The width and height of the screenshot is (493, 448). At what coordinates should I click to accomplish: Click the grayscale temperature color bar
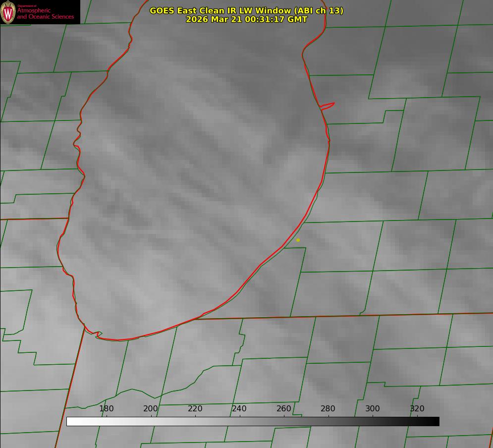click(253, 421)
